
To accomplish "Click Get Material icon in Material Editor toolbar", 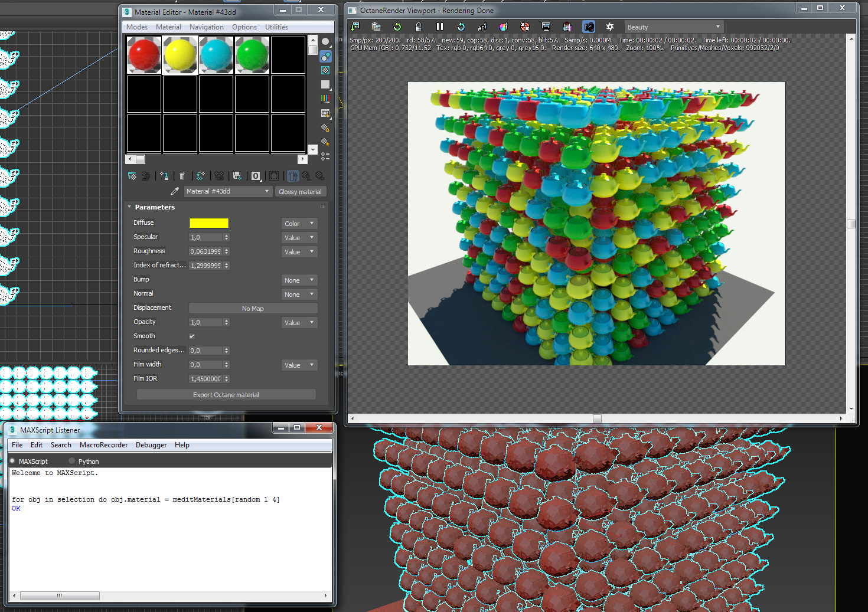I will point(132,176).
